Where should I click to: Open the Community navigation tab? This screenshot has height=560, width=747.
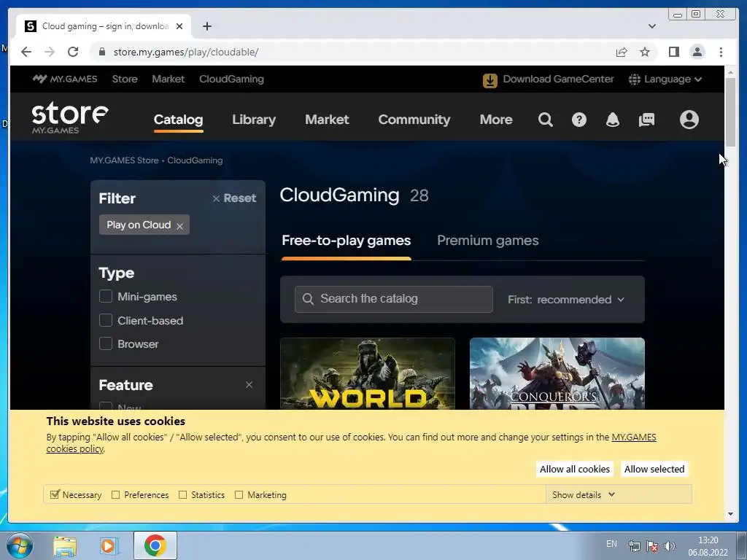pyautogui.click(x=414, y=120)
